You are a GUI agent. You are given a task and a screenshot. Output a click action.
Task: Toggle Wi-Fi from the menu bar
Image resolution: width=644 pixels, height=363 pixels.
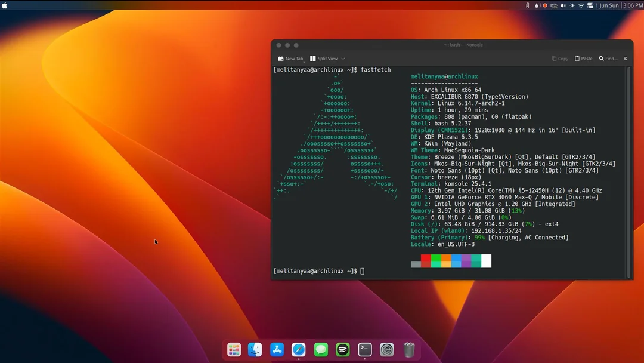(x=581, y=5)
